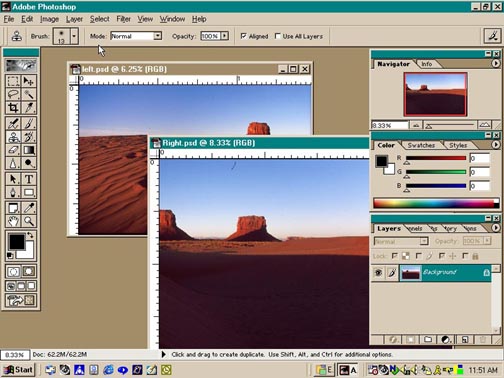504x378 pixels.
Task: Click the foreground color swatch in toolbox
Action: [17, 241]
